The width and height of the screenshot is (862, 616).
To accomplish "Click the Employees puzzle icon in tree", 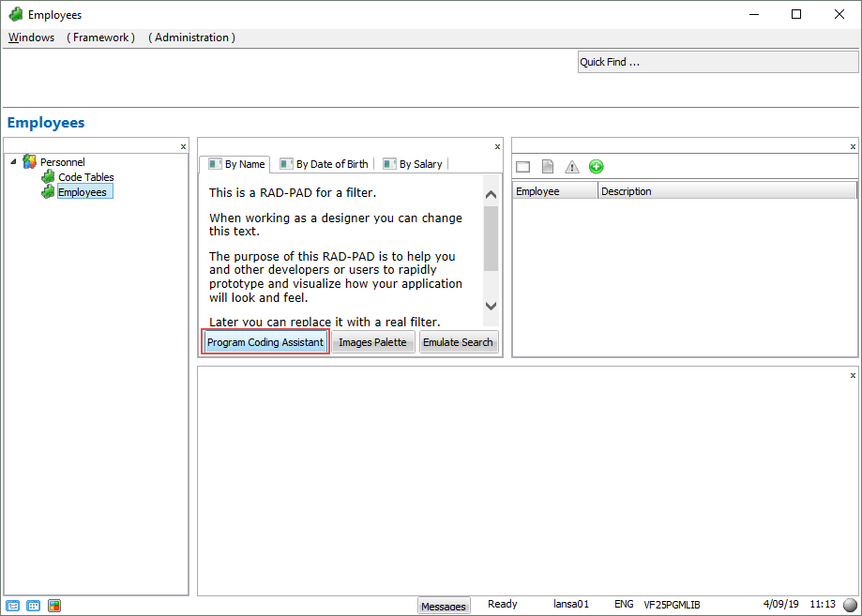I will coord(49,192).
